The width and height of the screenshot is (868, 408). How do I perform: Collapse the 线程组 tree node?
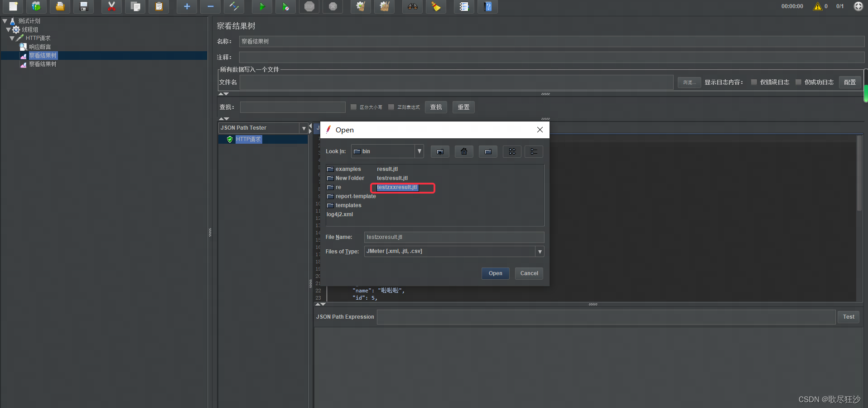[8, 29]
